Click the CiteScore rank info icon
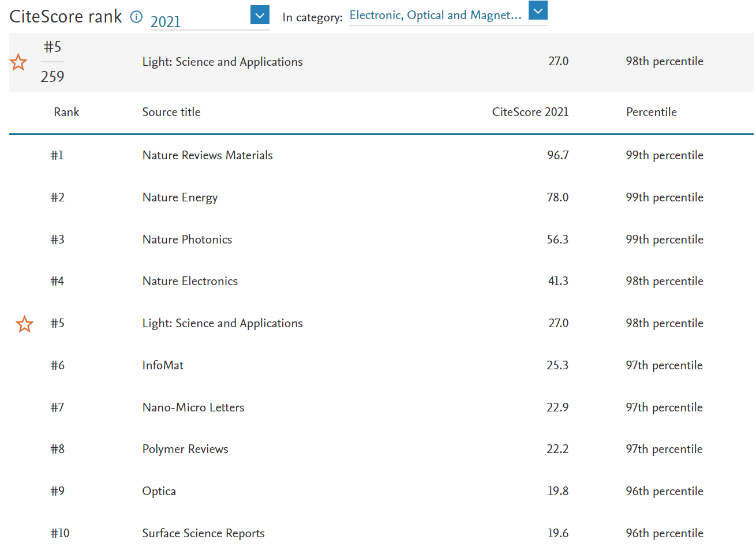Viewport: 756px width, 558px height. (x=136, y=17)
